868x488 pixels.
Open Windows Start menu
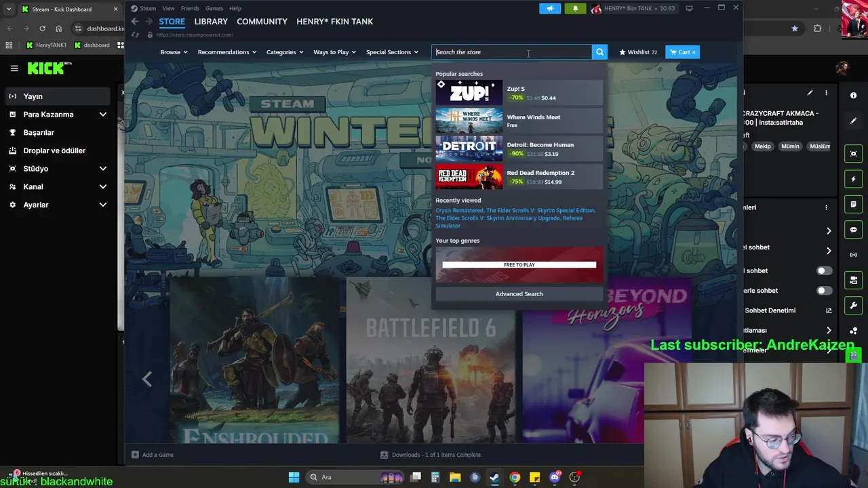[294, 477]
